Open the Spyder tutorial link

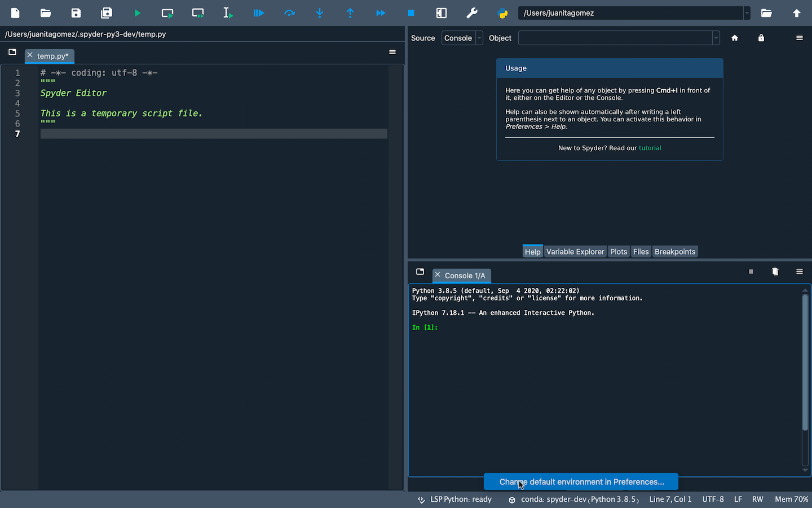650,148
